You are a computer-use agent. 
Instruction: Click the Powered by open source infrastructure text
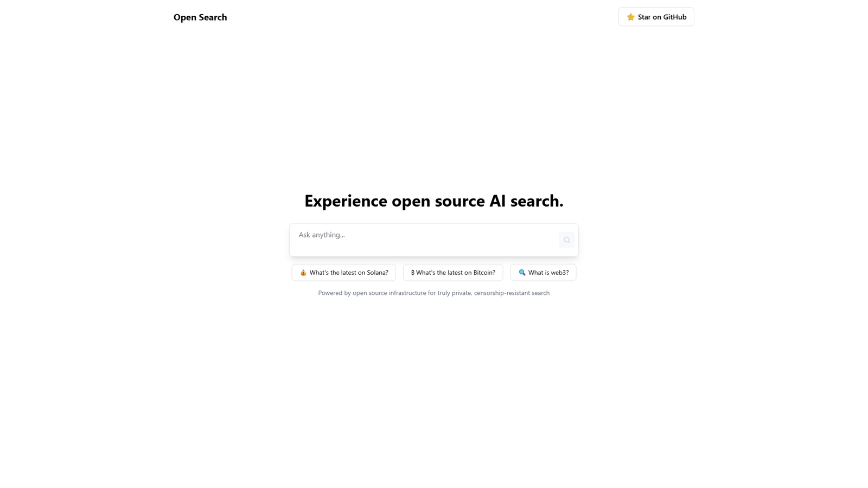[x=434, y=293]
